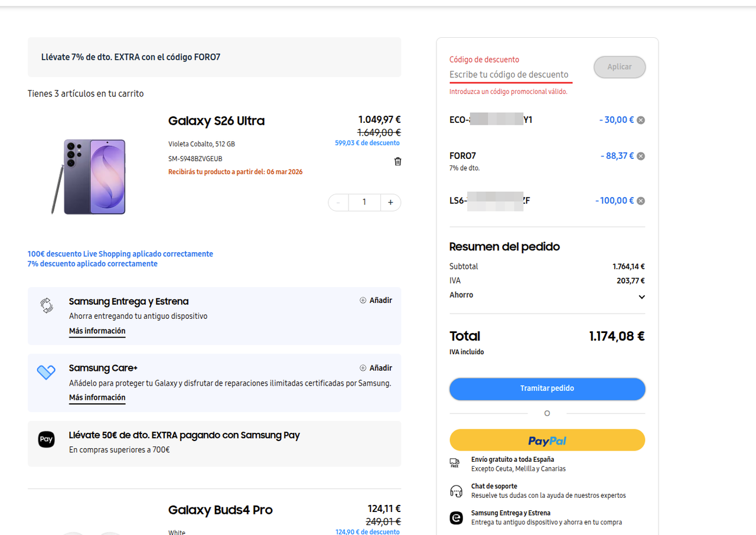Open Más información for Samsung Care+
This screenshot has width=756, height=535.
pyautogui.click(x=97, y=398)
